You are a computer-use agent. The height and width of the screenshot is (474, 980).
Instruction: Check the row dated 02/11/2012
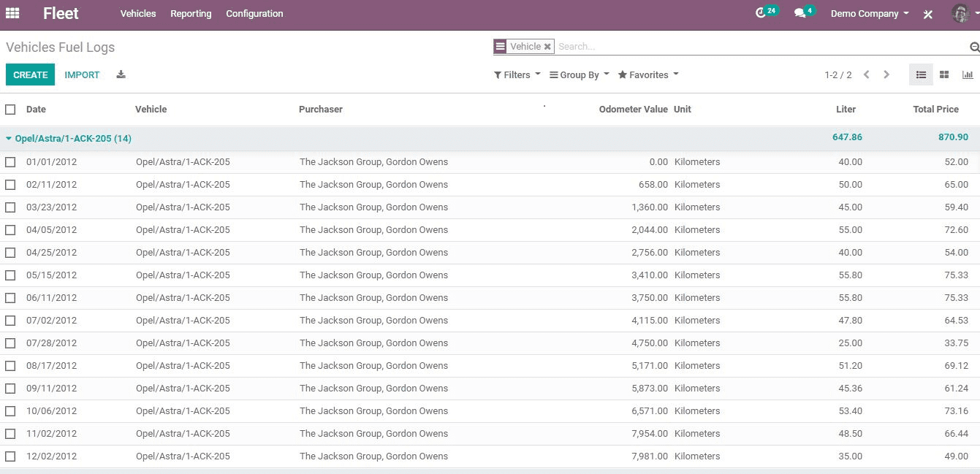click(x=10, y=185)
